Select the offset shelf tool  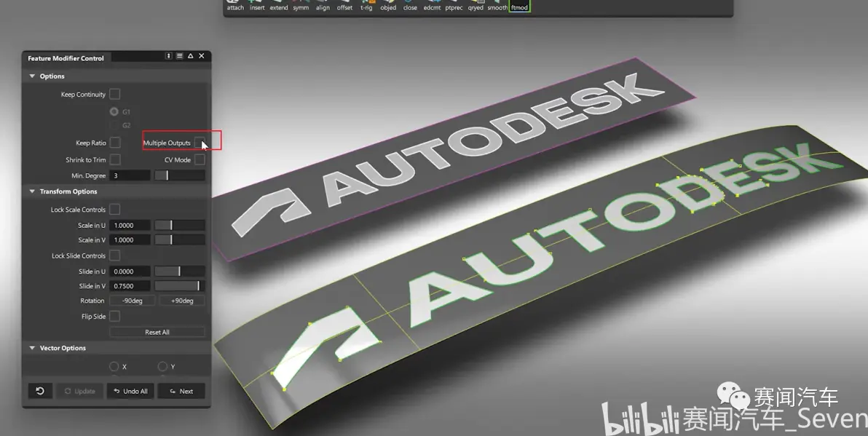345,6
